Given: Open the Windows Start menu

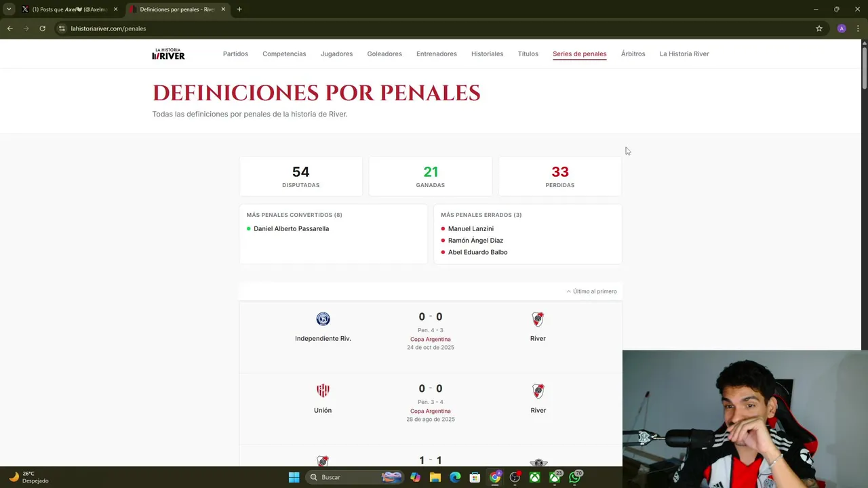Looking at the screenshot, I should 294,477.
